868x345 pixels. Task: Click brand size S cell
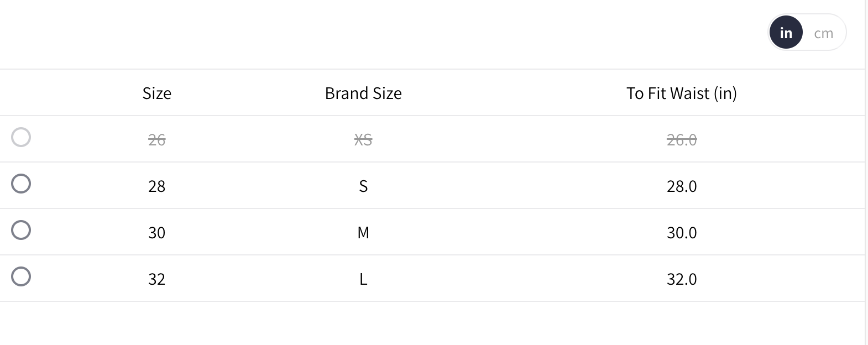[363, 186]
